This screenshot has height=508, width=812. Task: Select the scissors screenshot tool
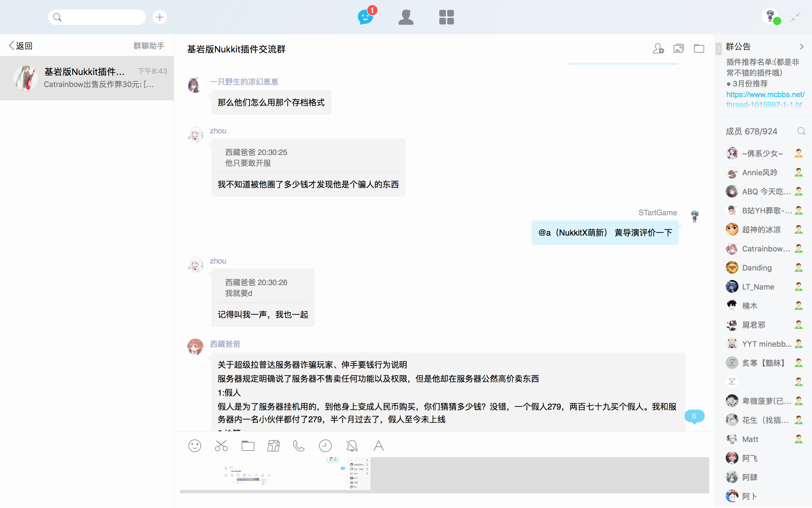click(x=221, y=446)
